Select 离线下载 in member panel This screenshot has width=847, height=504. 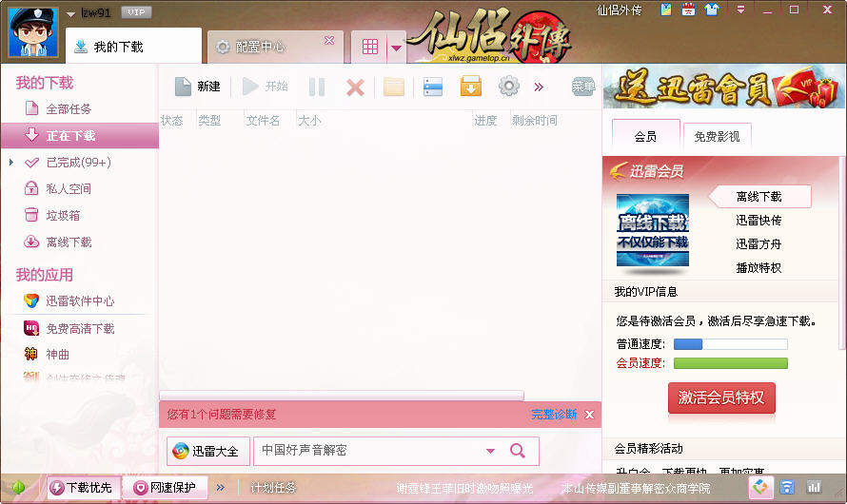pos(758,197)
